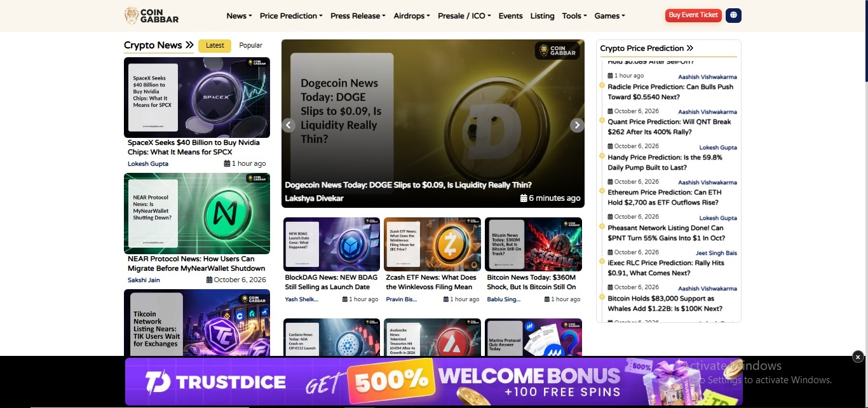The height and width of the screenshot is (408, 868).
Task: Expand the Press Release dropdown menu
Action: coord(358,16)
